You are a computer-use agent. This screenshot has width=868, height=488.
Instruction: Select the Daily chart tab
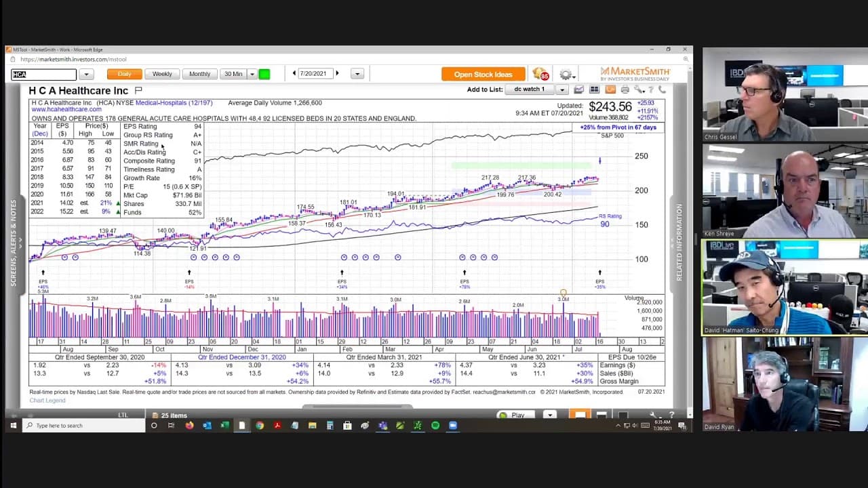pos(125,74)
